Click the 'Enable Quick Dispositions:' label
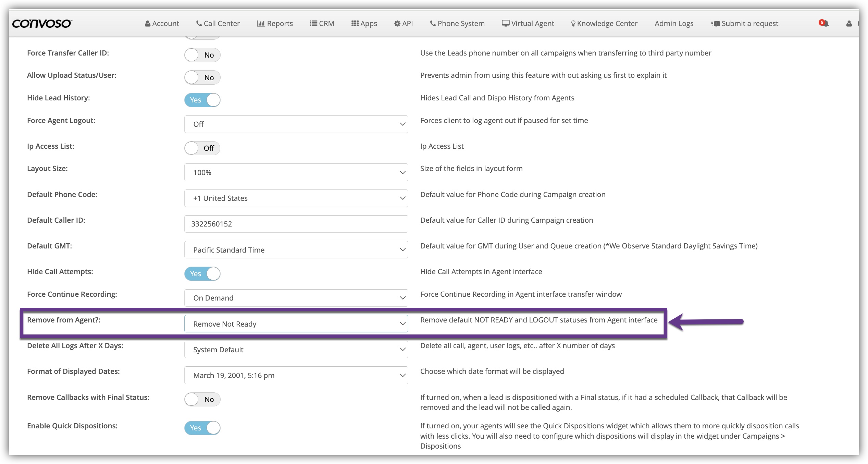 click(x=72, y=426)
